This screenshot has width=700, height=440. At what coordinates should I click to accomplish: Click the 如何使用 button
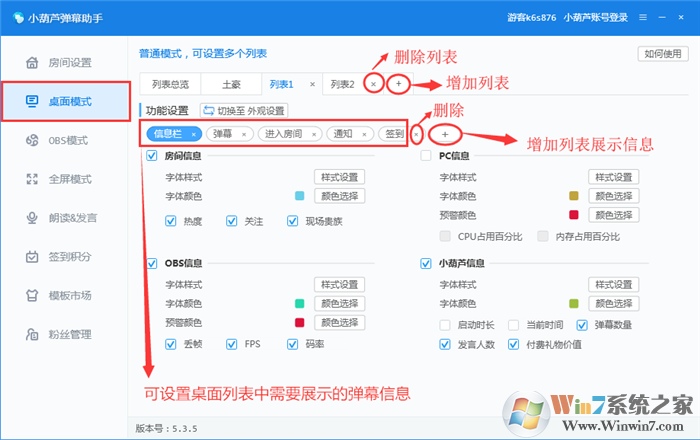pyautogui.click(x=663, y=54)
